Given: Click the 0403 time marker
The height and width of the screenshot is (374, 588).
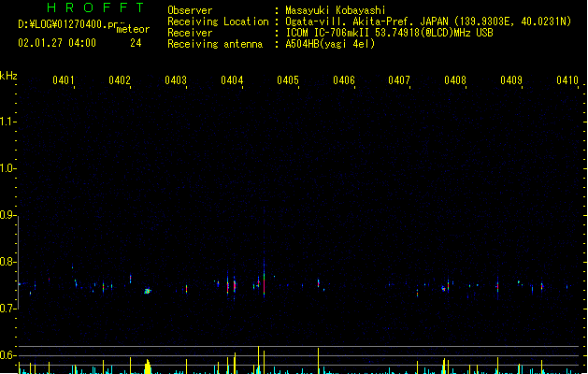Looking at the screenshot, I should point(176,80).
